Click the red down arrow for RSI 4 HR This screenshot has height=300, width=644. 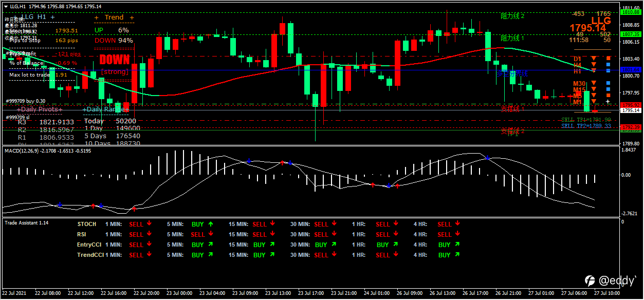(457, 234)
